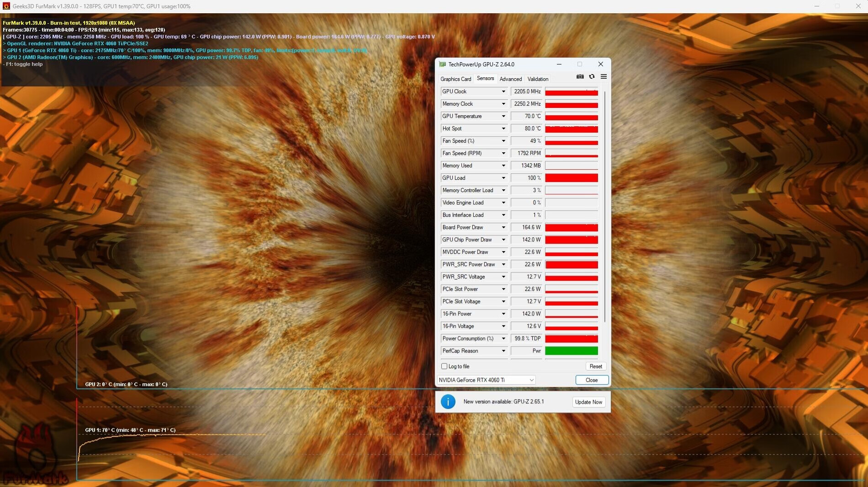Viewport: 868px width, 487px height.
Task: Click the 16-Pin Voltage value 12.6 V
Action: pos(526,326)
